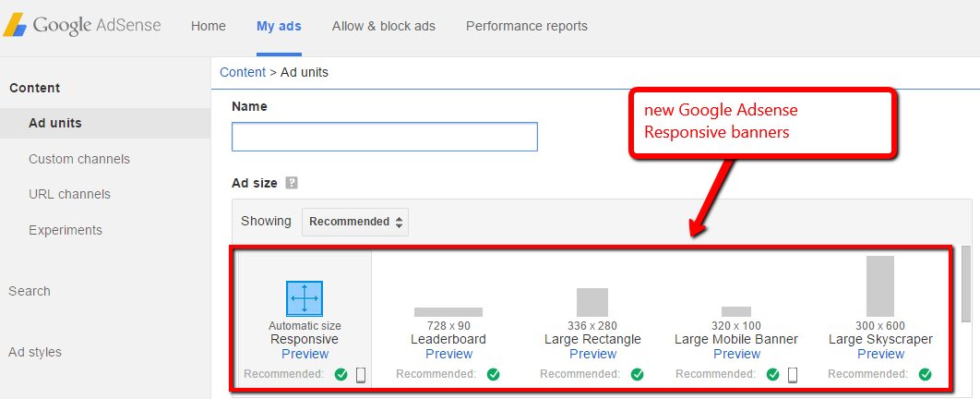980x399 pixels.
Task: Choose the 300 x 600 Large Skyscraper shape
Action: pyautogui.click(x=880, y=286)
